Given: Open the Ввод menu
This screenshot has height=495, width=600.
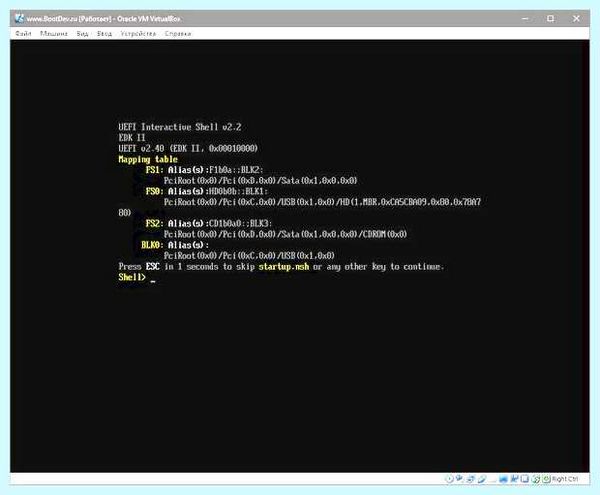Looking at the screenshot, I should click(x=104, y=34).
